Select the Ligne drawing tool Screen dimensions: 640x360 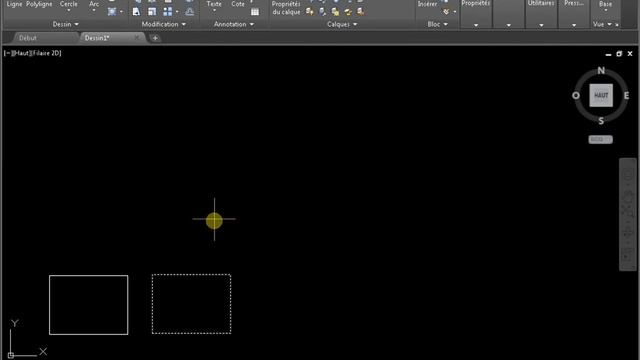(x=15, y=4)
